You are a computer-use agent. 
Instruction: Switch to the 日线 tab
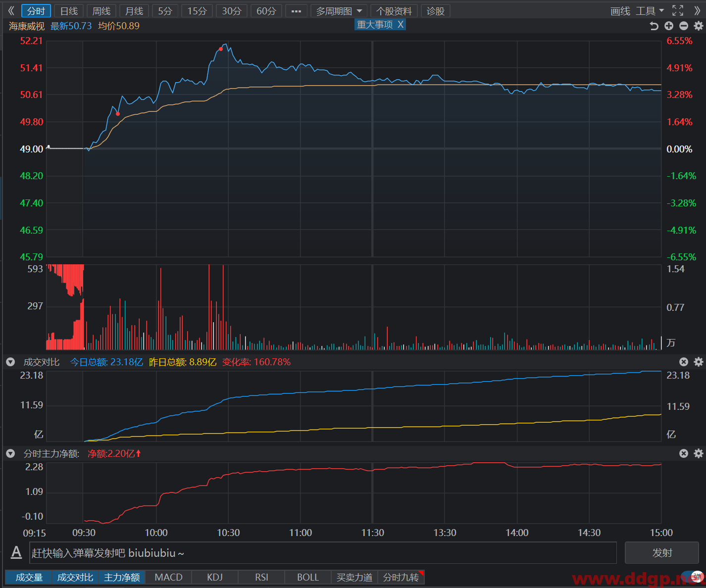tap(69, 11)
